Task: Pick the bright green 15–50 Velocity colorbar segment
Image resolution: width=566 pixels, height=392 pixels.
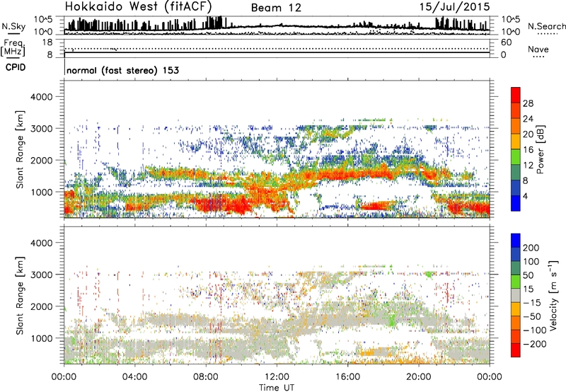Action: 516,282
